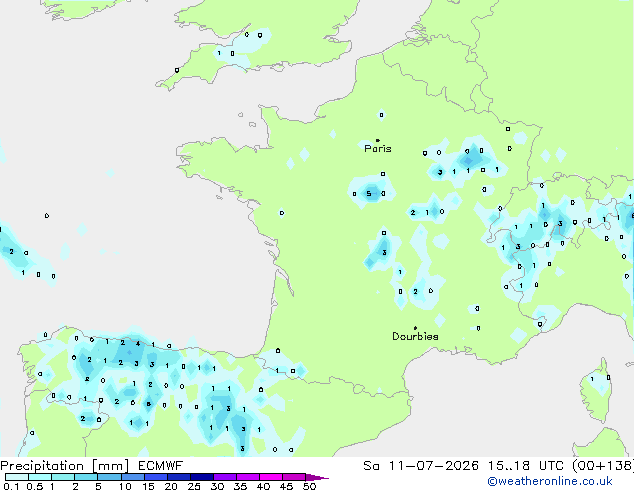This screenshot has width=634, height=490.
Task: Select the Paris city label
Action: pos(378,149)
